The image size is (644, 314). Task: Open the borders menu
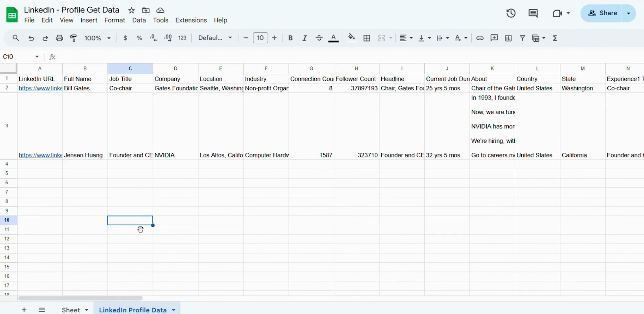click(x=367, y=38)
